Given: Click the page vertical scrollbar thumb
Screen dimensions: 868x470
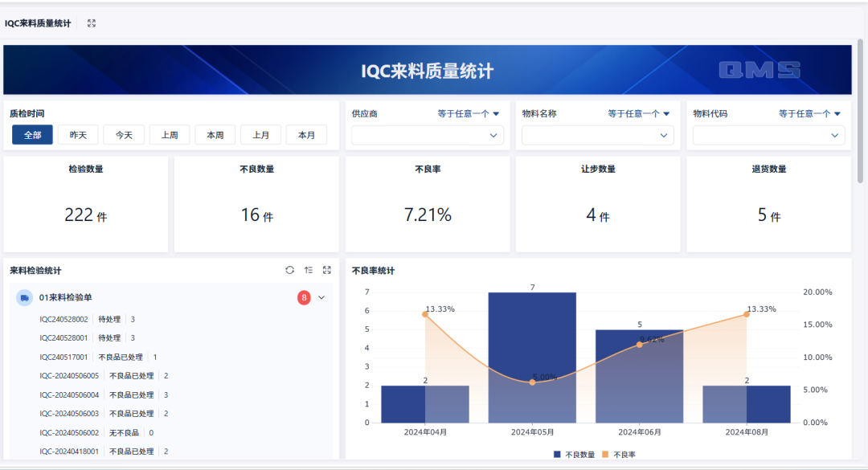Looking at the screenshot, I should point(860,111).
